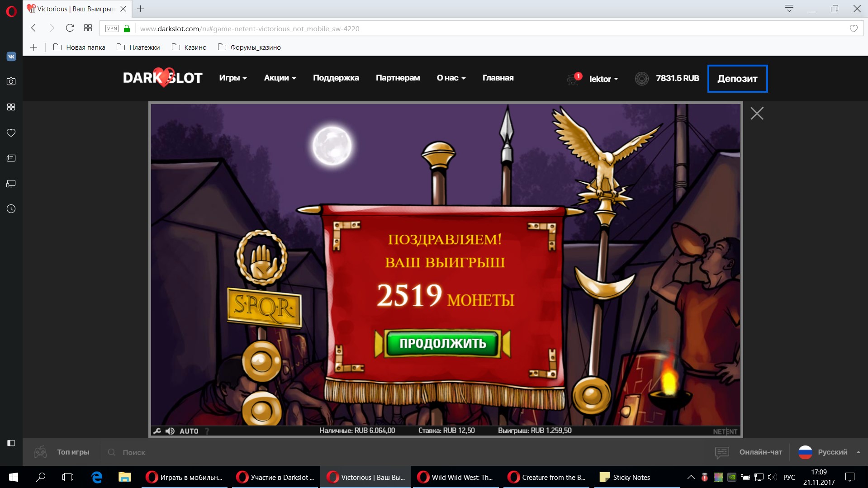Open game help question mark
Screen dimensions: 868x488
207,431
